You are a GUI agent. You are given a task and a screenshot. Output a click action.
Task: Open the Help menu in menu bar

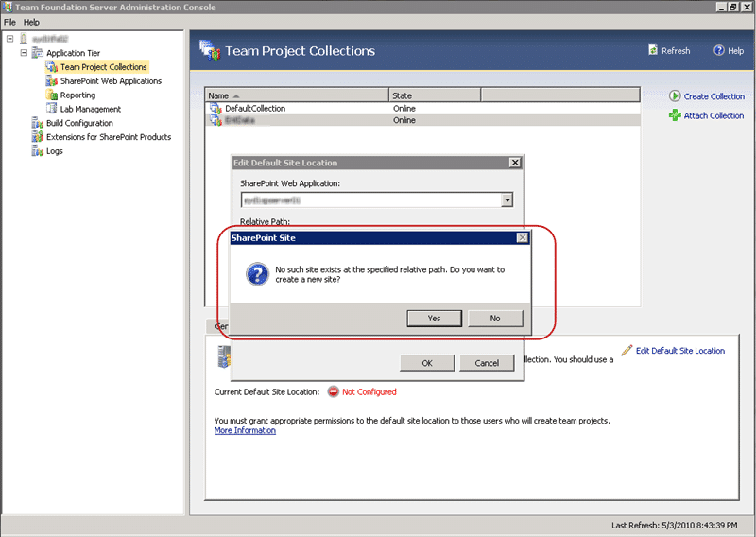pyautogui.click(x=31, y=22)
